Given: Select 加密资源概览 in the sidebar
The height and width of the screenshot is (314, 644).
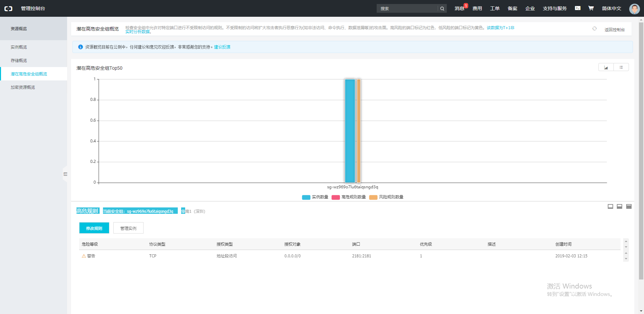Looking at the screenshot, I should point(34,87).
